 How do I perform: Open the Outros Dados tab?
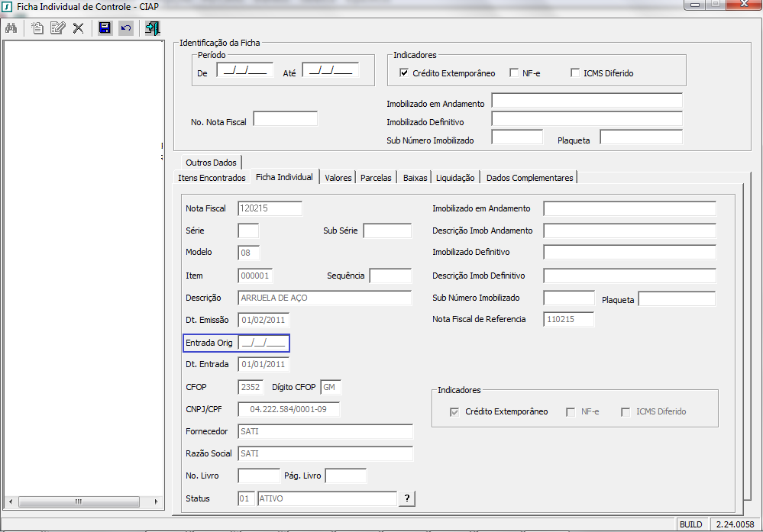211,163
